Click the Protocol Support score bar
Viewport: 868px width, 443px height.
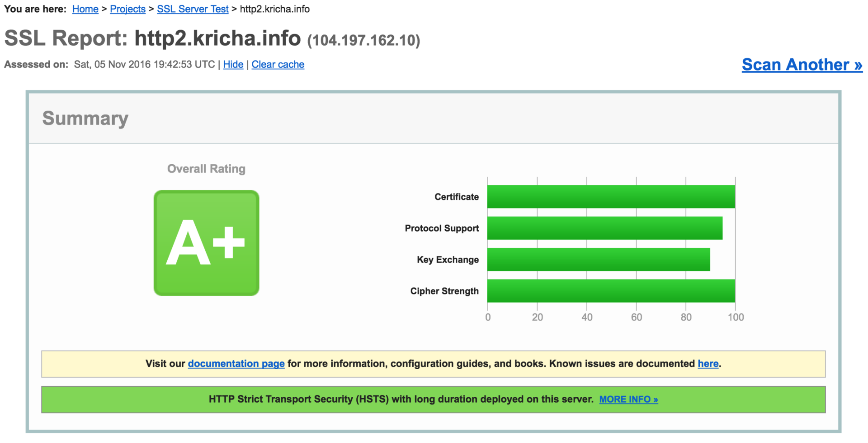pos(604,228)
